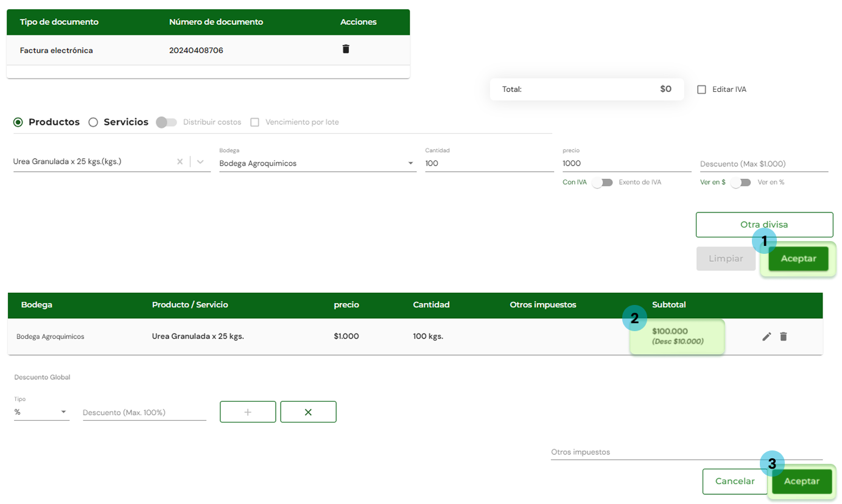Click the Aceptar button beside Cancelar
This screenshot has height=504, width=842.
[x=802, y=481]
